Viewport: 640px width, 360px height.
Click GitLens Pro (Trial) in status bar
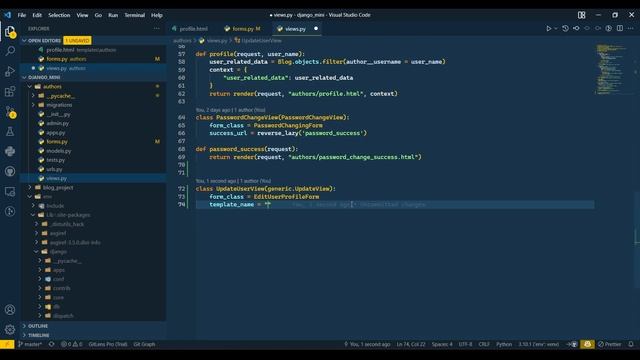coord(108,344)
